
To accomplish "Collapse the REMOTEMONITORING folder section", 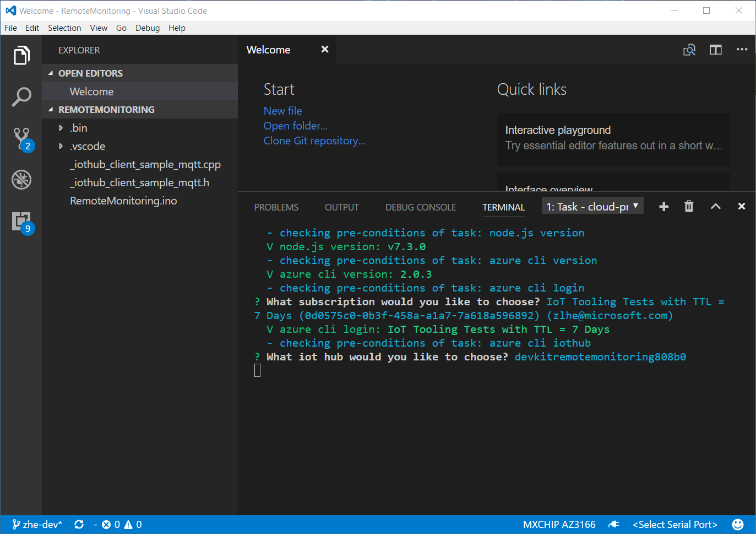I will pyautogui.click(x=140, y=110).
